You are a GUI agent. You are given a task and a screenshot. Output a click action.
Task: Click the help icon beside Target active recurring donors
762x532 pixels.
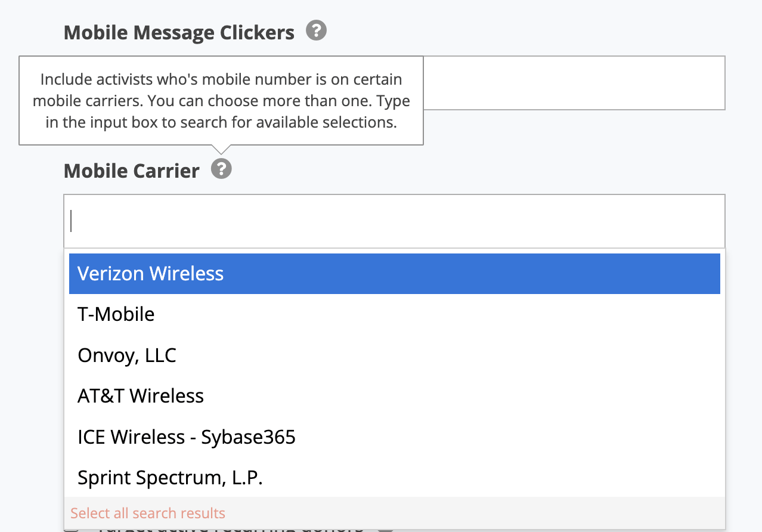pyautogui.click(x=386, y=530)
